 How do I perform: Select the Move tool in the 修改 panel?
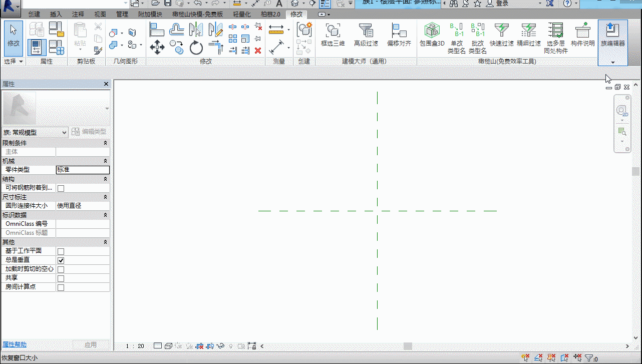pyautogui.click(x=157, y=48)
